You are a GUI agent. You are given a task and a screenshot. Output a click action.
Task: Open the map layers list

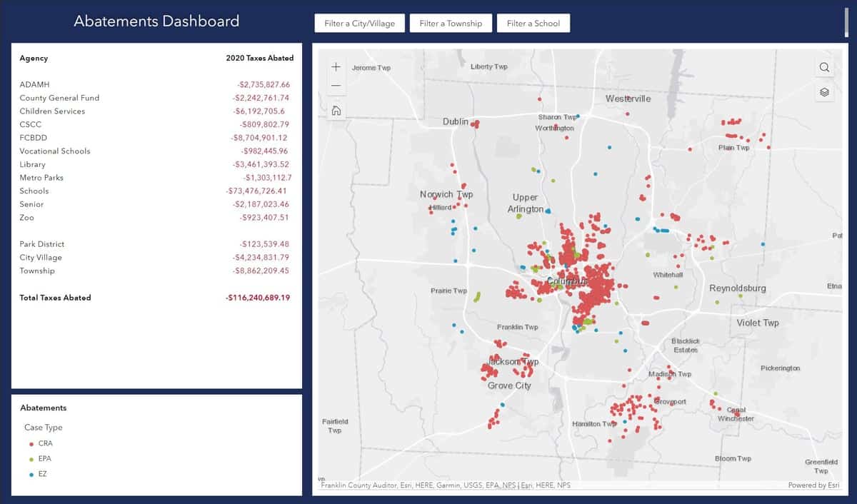(824, 92)
